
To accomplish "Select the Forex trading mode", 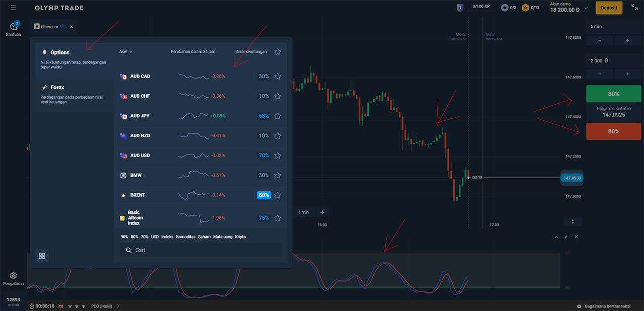I will (x=74, y=94).
